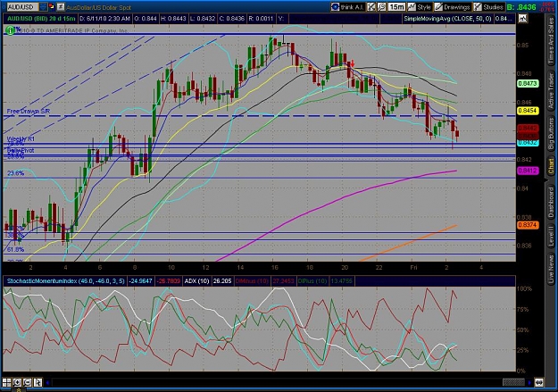Click the Weekly R1 level label

pos(21,139)
